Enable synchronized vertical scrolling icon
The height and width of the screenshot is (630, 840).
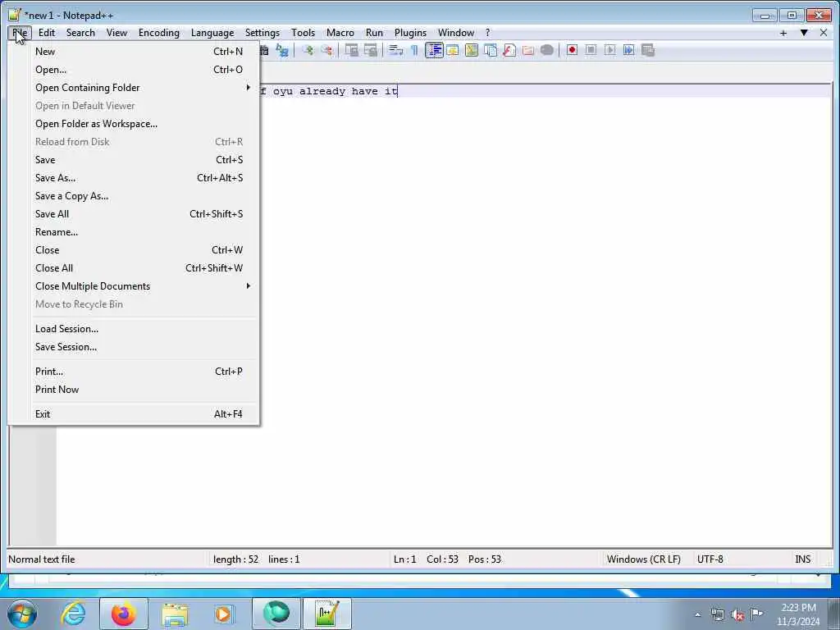click(x=351, y=50)
